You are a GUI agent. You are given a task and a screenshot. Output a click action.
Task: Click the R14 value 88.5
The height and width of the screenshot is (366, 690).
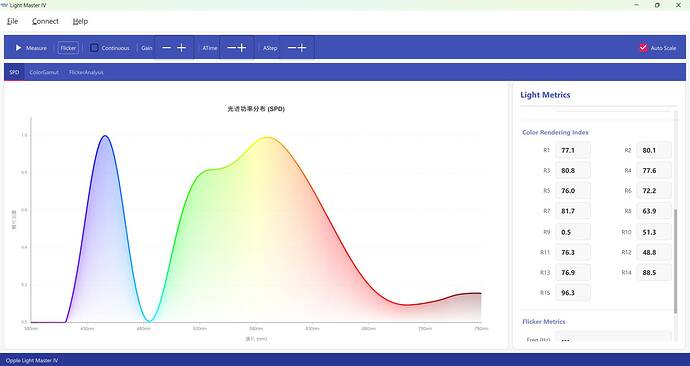click(653, 273)
